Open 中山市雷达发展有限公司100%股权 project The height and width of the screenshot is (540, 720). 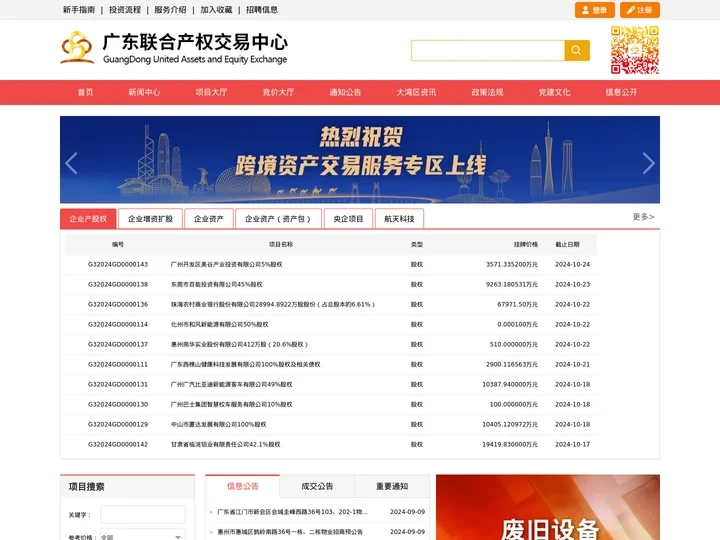pos(219,425)
